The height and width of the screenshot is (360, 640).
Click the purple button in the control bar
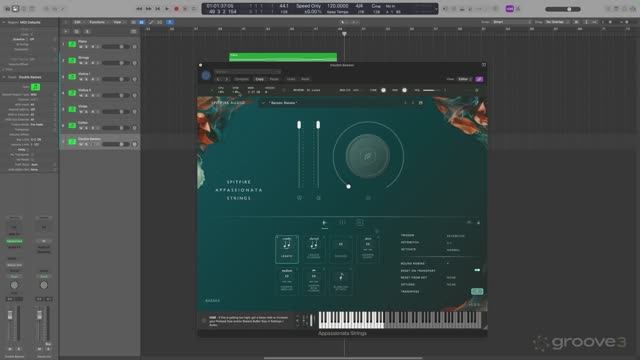click(510, 9)
